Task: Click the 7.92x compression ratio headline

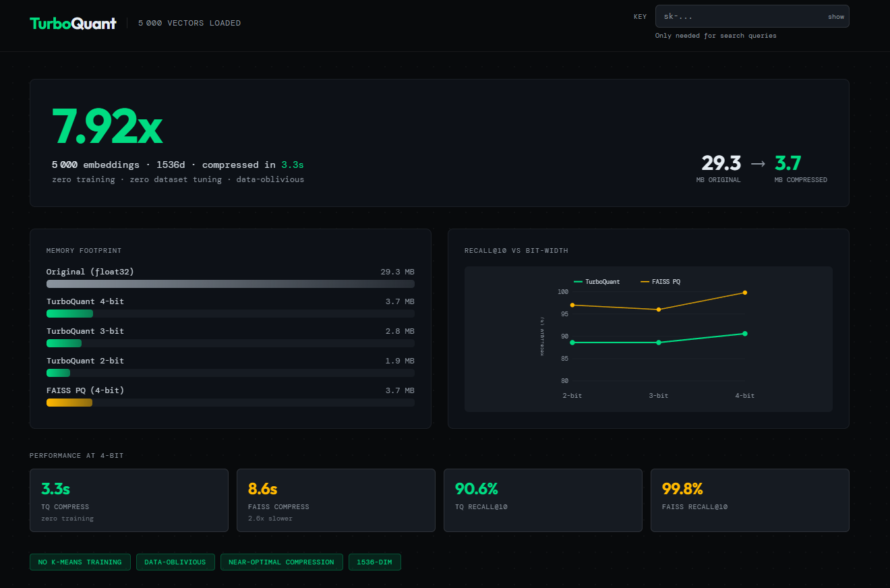Action: tap(107, 127)
